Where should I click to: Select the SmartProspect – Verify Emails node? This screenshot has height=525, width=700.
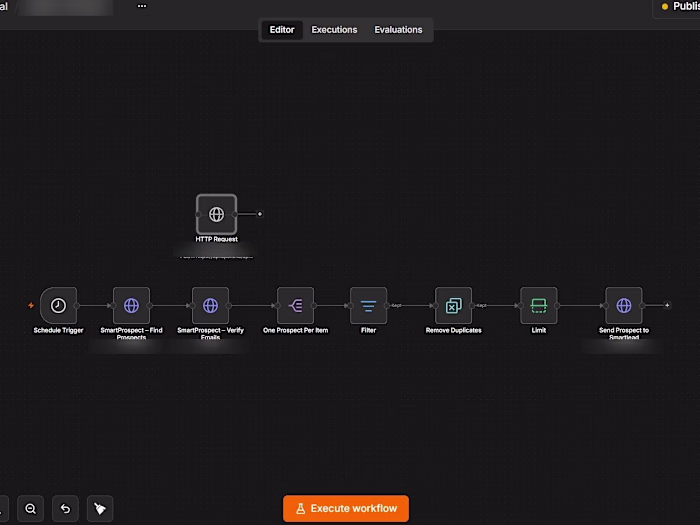[x=210, y=305]
